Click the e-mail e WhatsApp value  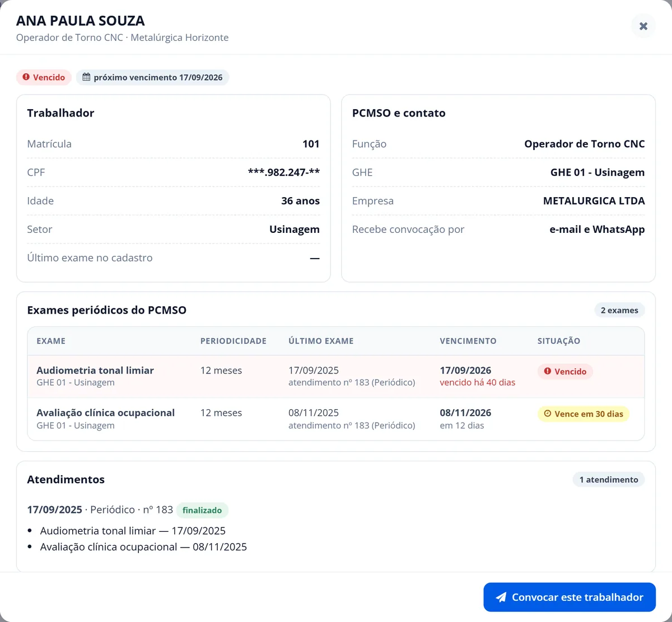[x=597, y=230]
